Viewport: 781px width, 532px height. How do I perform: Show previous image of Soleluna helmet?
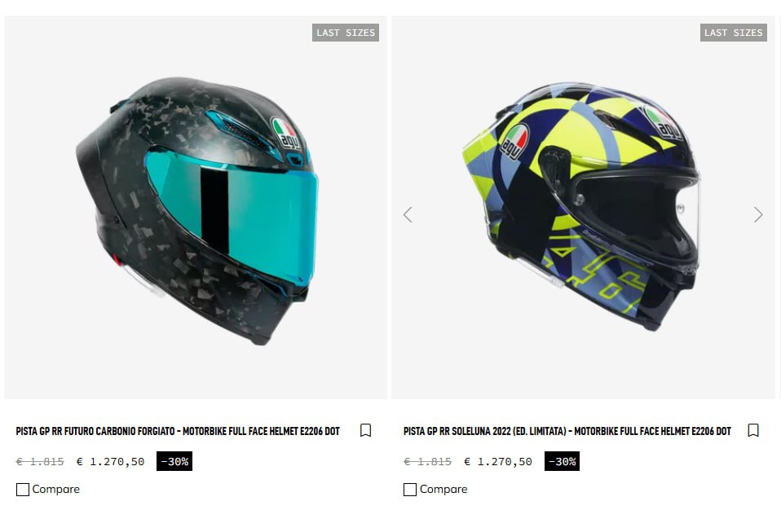tap(408, 214)
